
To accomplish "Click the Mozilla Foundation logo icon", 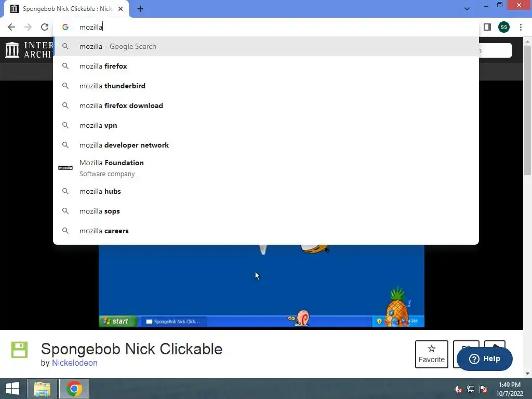I will coord(65,168).
